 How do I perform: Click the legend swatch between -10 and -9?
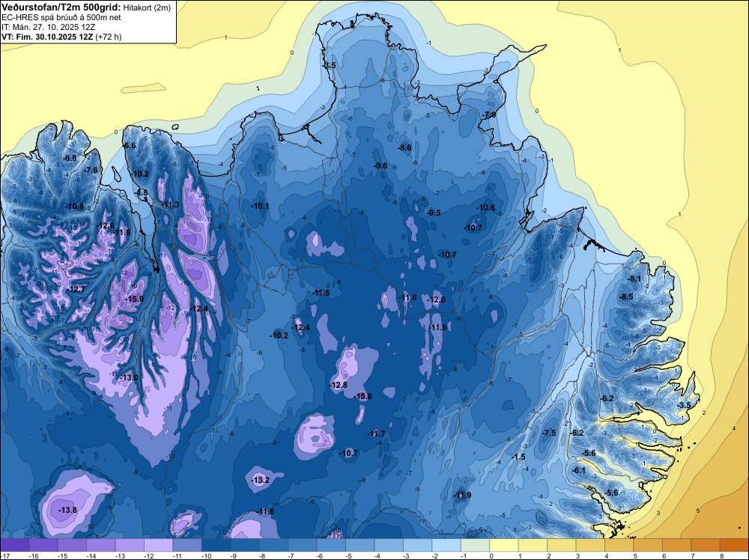point(216,545)
